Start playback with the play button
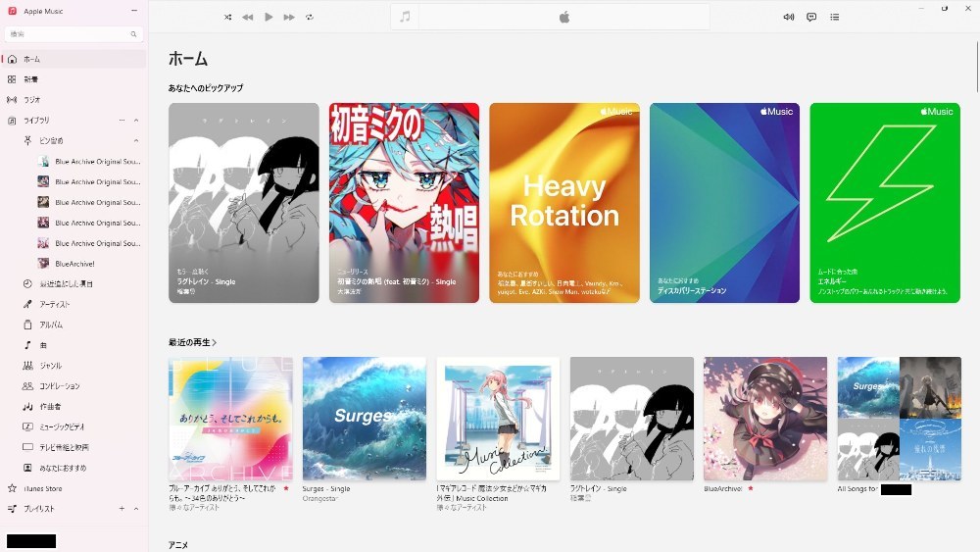 tap(269, 17)
